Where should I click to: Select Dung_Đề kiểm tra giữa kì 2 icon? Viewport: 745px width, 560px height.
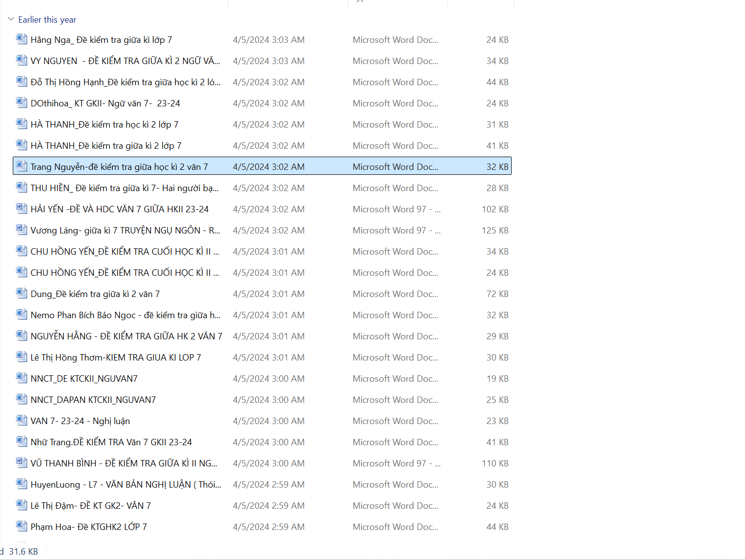click(x=22, y=294)
